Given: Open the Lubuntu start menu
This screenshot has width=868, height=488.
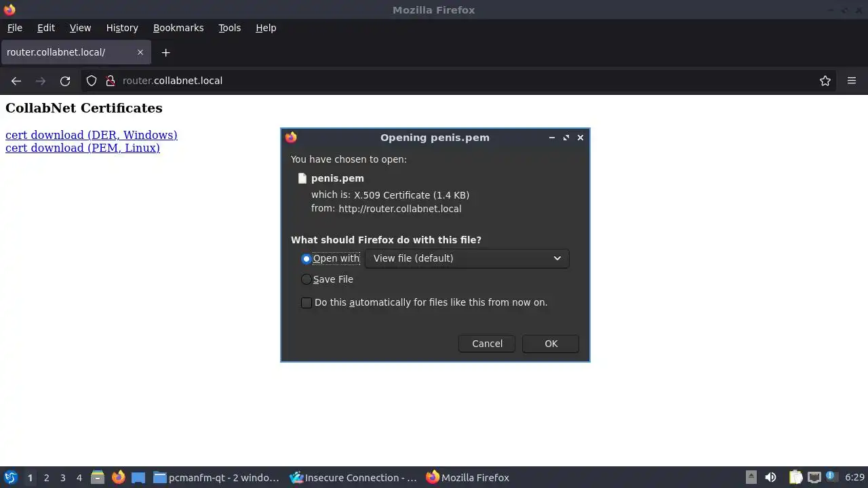Looking at the screenshot, I should 11,478.
